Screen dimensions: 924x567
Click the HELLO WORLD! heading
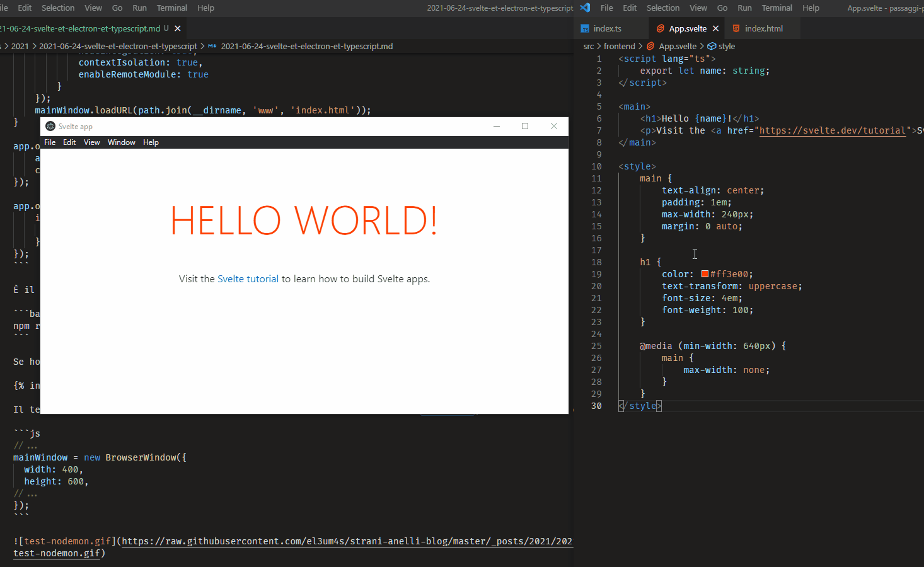coord(304,220)
